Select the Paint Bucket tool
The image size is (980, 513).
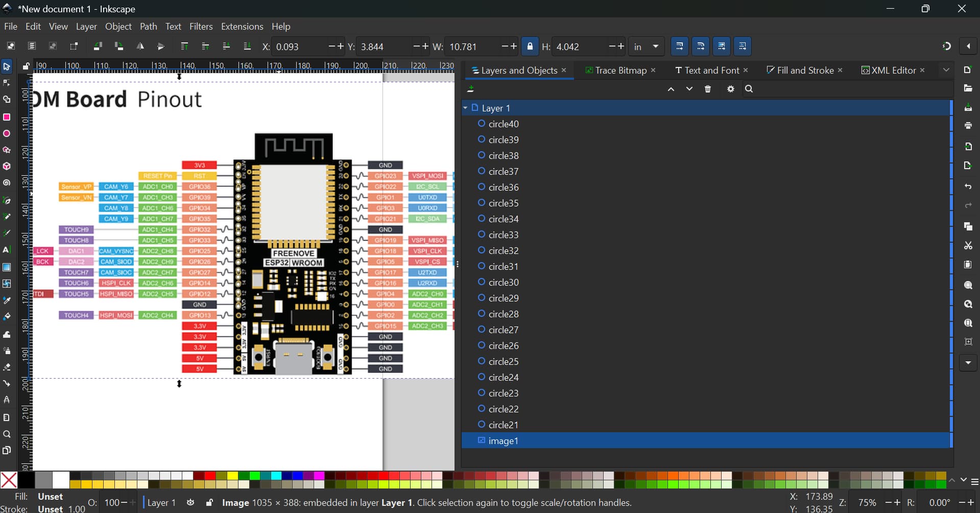(7, 317)
